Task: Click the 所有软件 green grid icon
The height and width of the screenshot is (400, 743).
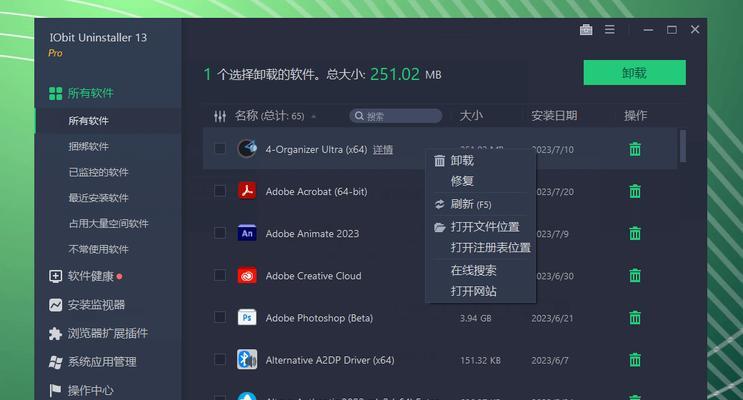Action: click(x=55, y=93)
